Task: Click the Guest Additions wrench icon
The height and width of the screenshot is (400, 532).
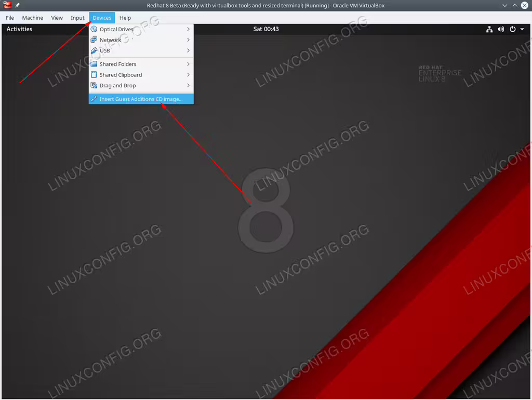Action: [94, 99]
